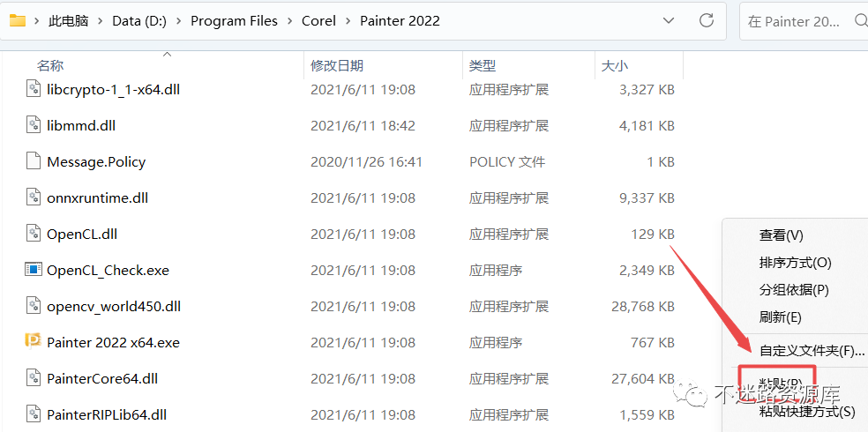Click the 2,349 KB size cell
The width and height of the screenshot is (868, 432).
[647, 271]
